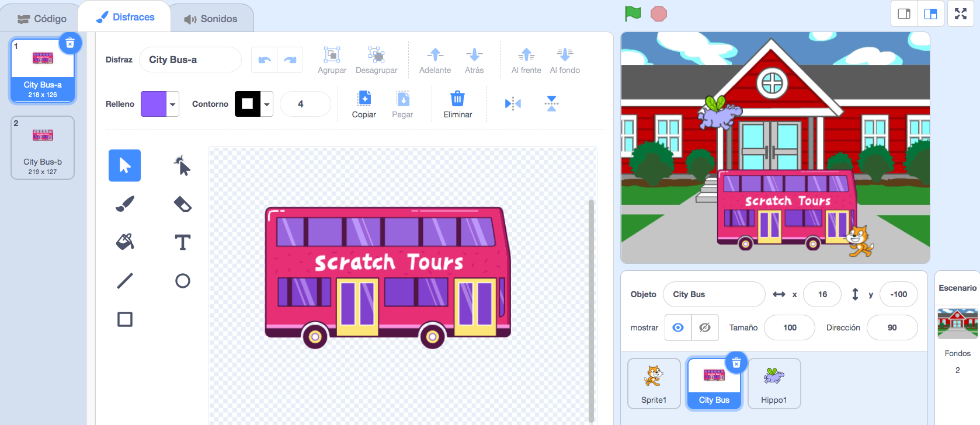The width and height of the screenshot is (980, 425).
Task: Click the Eliminar button
Action: tap(457, 104)
